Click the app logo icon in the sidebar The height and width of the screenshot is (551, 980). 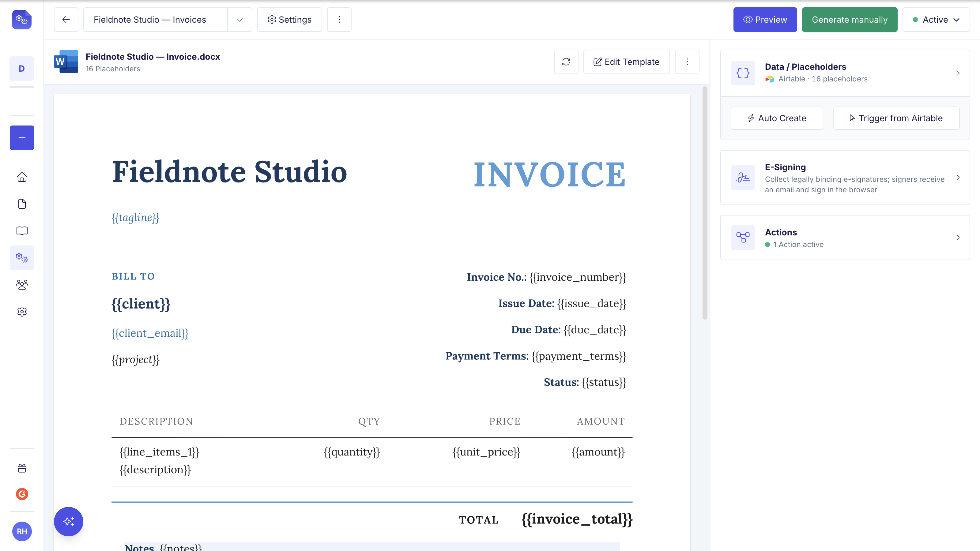[x=22, y=19]
